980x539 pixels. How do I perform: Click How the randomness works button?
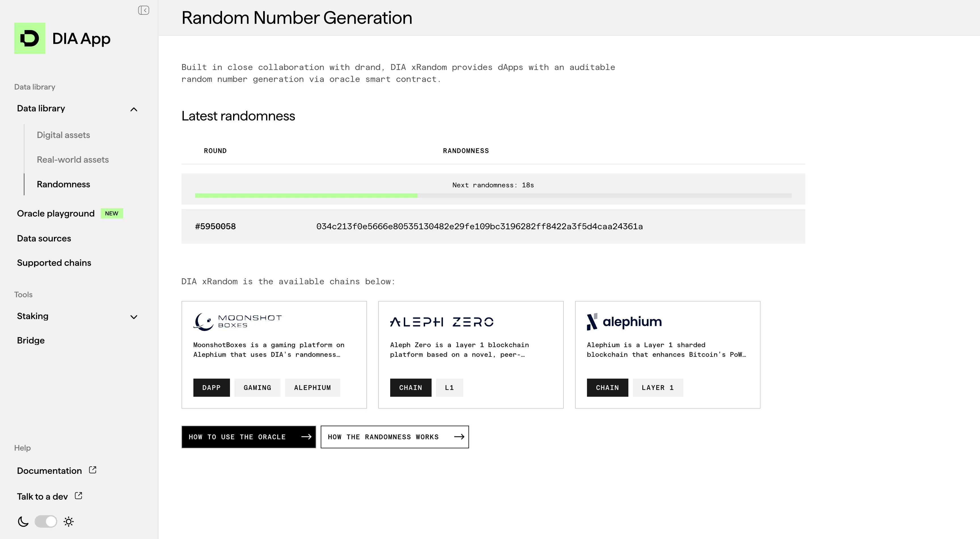pyautogui.click(x=394, y=437)
